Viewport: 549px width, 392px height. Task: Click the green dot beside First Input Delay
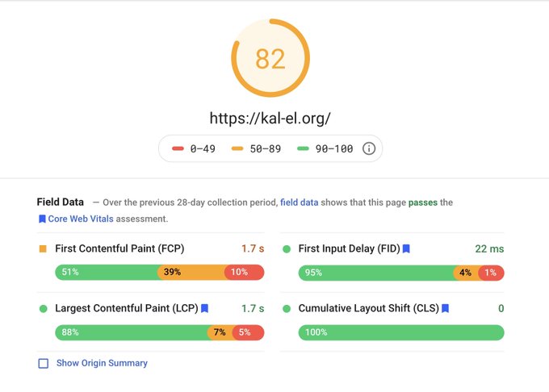click(x=287, y=249)
